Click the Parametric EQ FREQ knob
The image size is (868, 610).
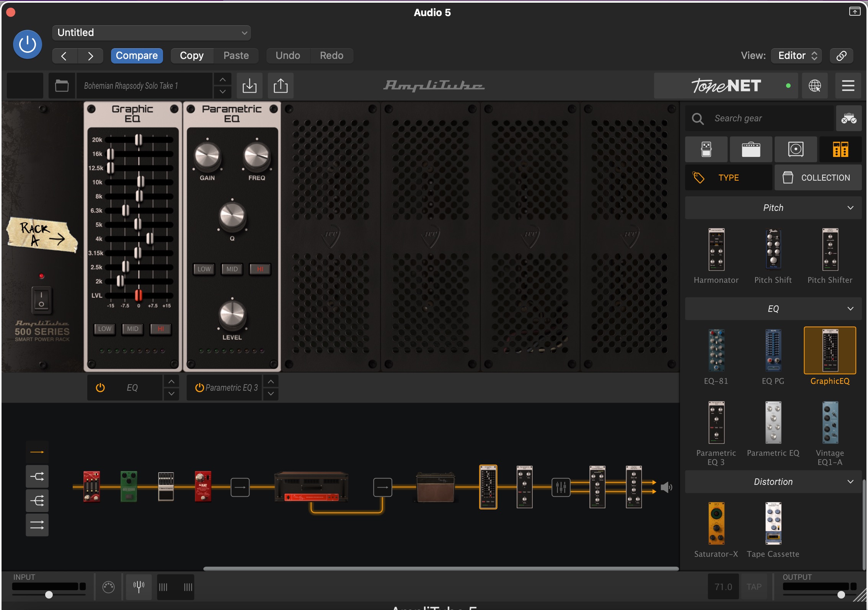[256, 156]
